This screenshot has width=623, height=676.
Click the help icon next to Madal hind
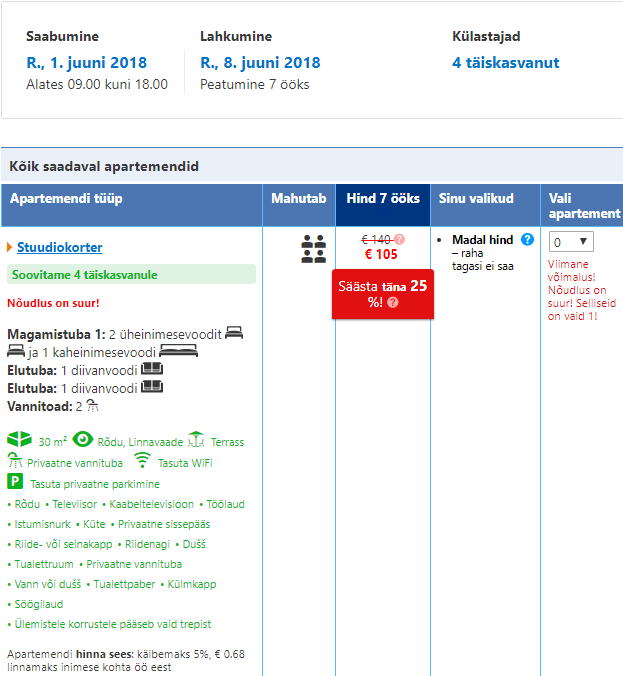pyautogui.click(x=527, y=239)
